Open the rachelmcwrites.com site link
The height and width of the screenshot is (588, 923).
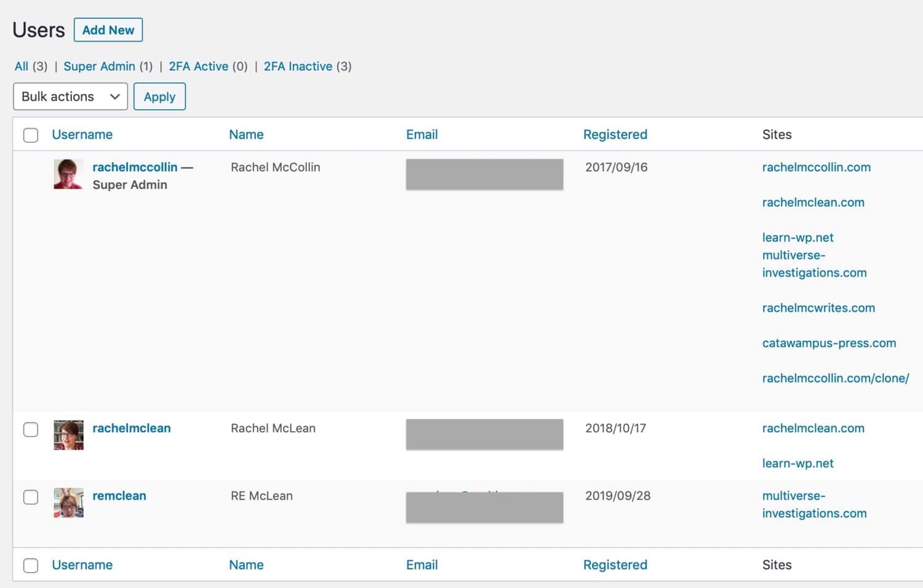point(818,308)
